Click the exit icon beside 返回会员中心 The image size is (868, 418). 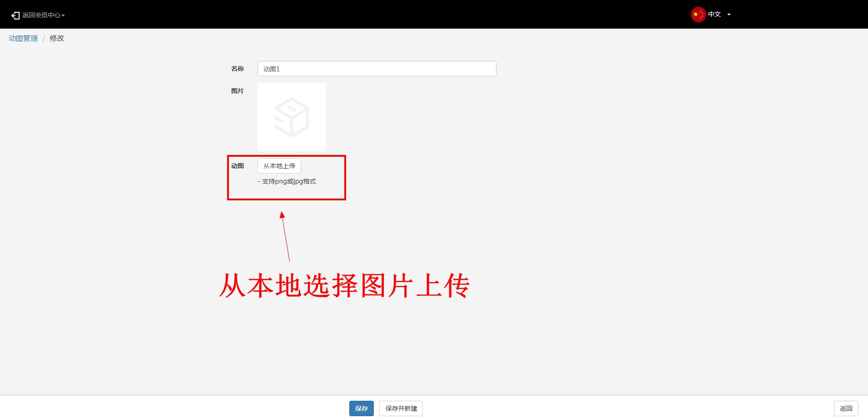[x=15, y=15]
